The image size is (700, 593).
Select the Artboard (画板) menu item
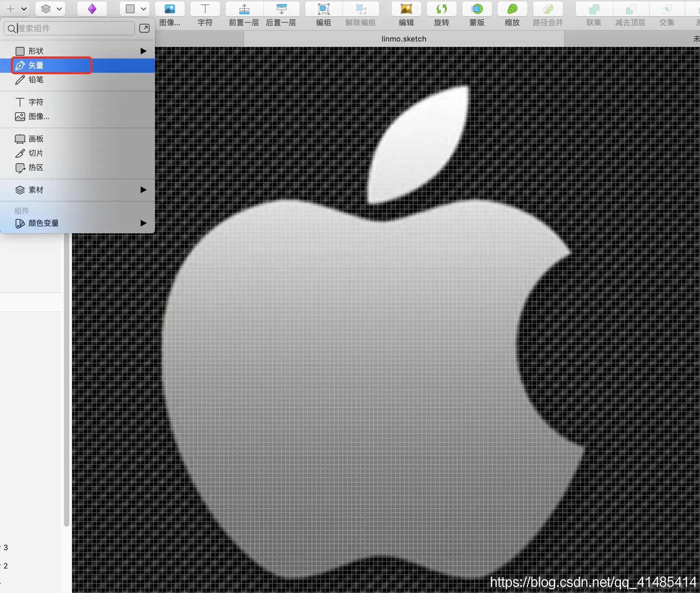point(36,139)
